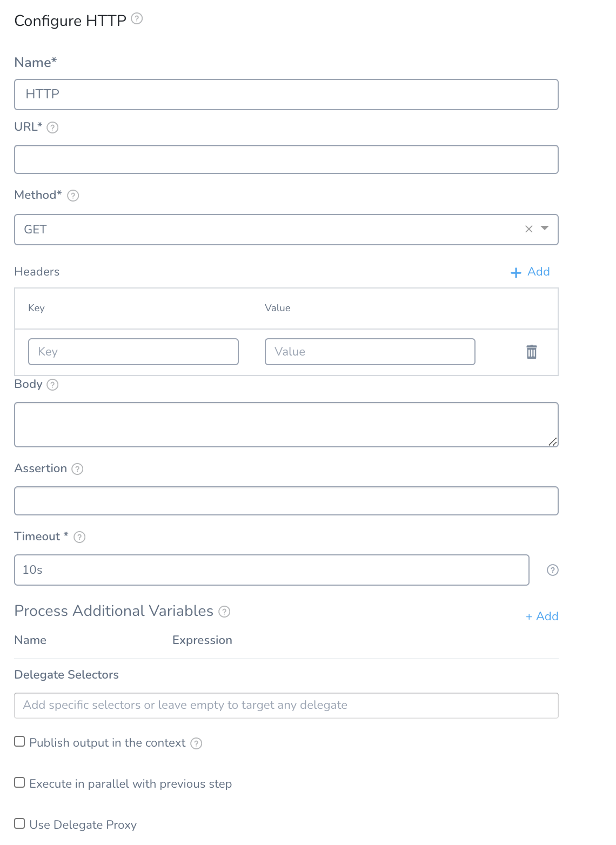Open the Method help icon
The height and width of the screenshot is (845, 616).
pyautogui.click(x=73, y=196)
